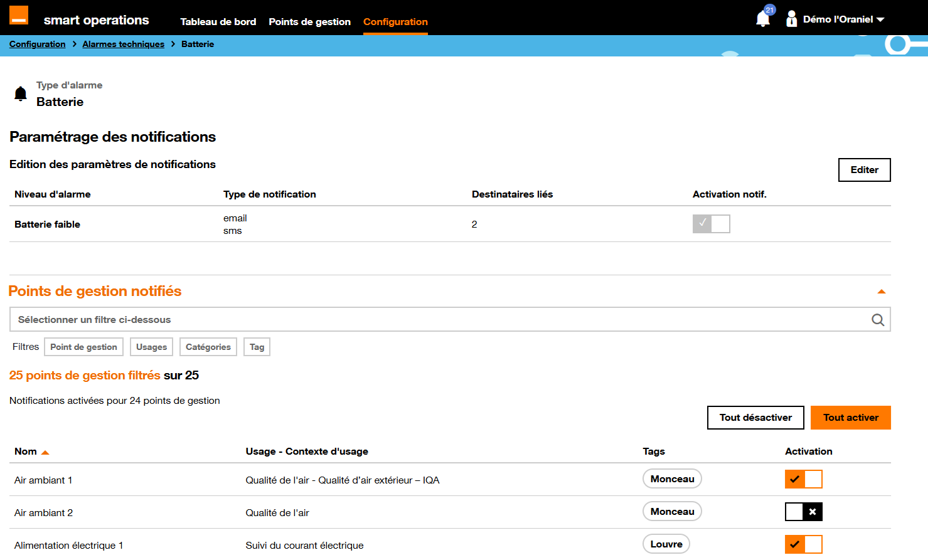Click Tout désactiver button
The width and height of the screenshot is (928, 560).
[x=755, y=418]
